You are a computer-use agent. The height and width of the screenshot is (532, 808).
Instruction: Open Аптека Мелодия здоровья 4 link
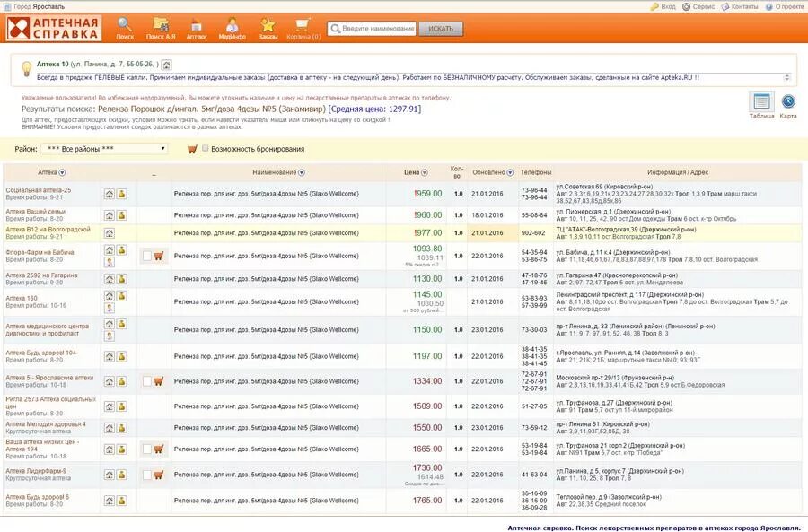(x=46, y=423)
